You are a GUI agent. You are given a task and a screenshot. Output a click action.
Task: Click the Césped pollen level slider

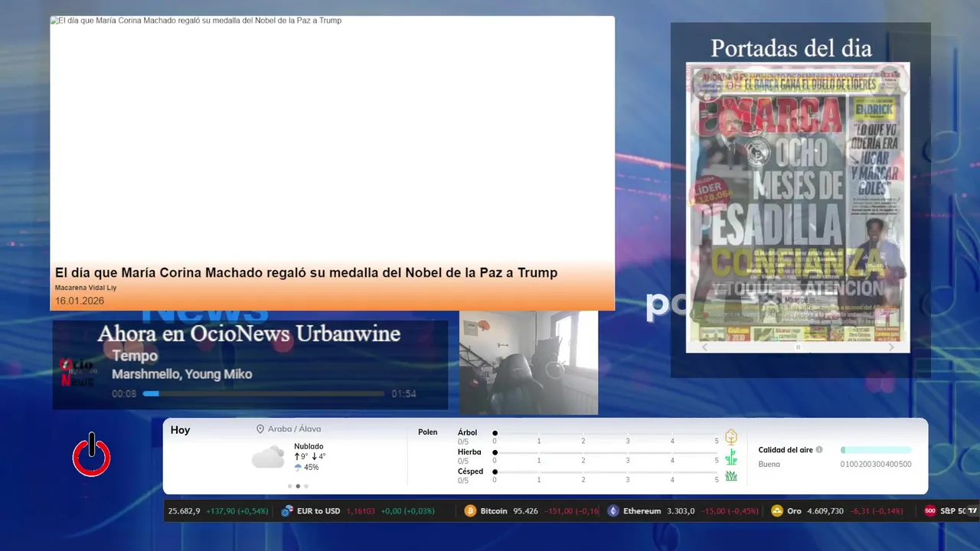click(x=606, y=471)
